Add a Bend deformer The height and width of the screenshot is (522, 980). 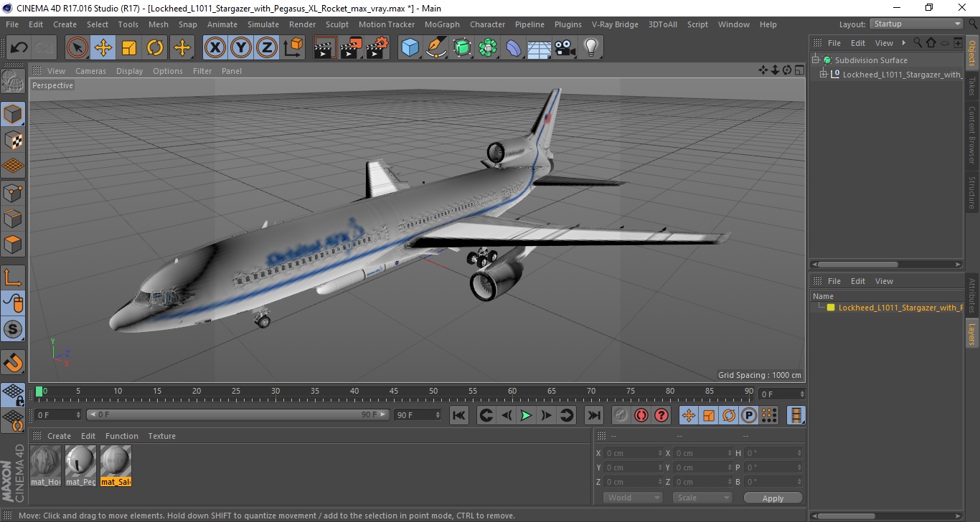point(514,48)
